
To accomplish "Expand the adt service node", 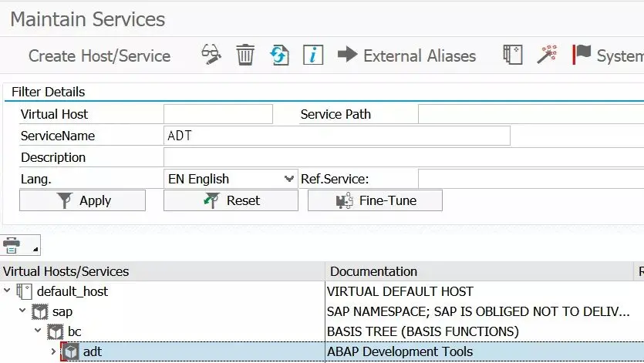I will 54,351.
